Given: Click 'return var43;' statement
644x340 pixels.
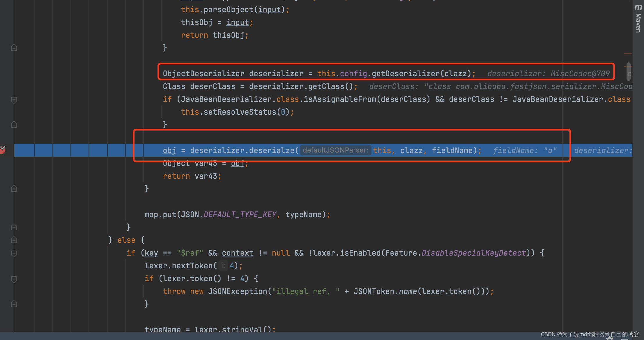Looking at the screenshot, I should (x=192, y=176).
